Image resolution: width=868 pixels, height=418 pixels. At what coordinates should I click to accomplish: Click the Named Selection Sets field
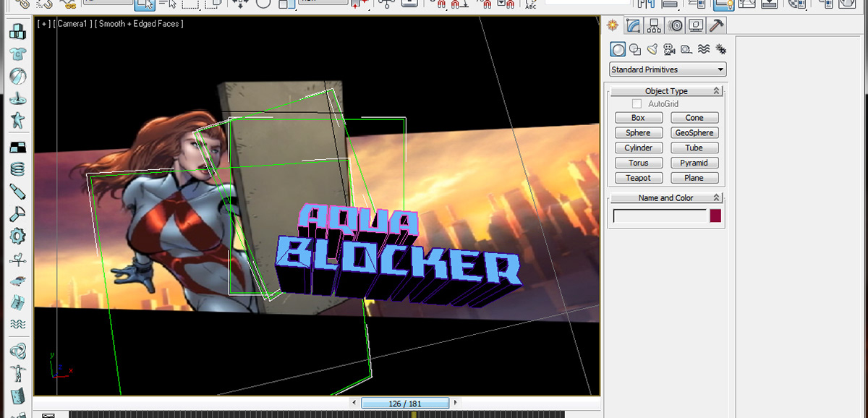click(586, 2)
